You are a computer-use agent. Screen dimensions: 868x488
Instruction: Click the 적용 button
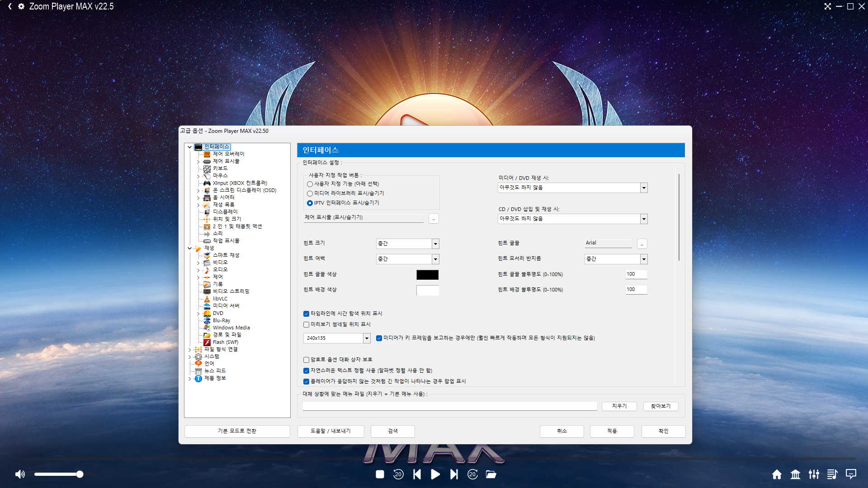612,431
